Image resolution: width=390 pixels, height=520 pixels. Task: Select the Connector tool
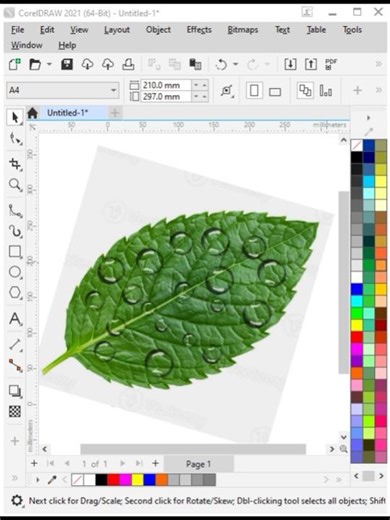click(15, 365)
